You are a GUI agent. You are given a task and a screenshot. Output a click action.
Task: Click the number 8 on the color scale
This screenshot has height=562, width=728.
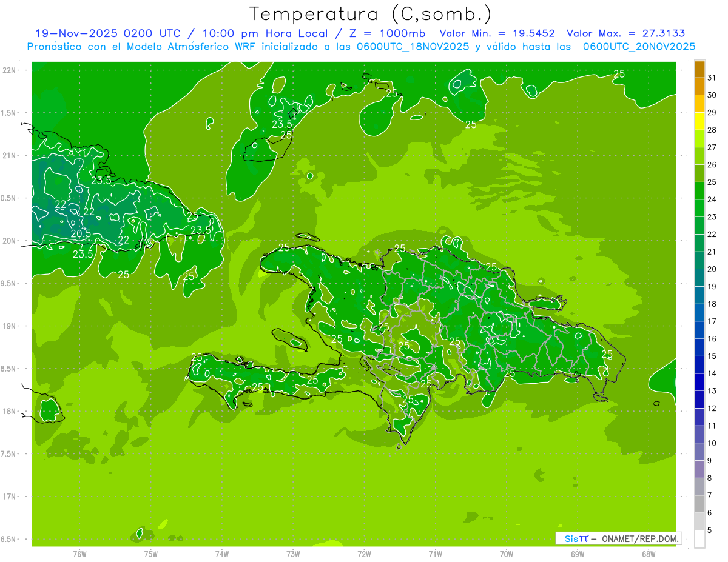pos(710,478)
